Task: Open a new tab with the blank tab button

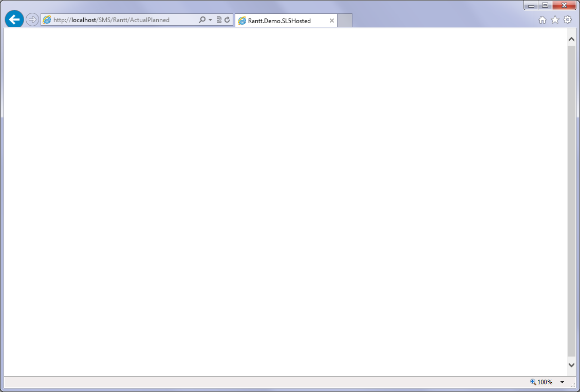Action: click(x=345, y=21)
